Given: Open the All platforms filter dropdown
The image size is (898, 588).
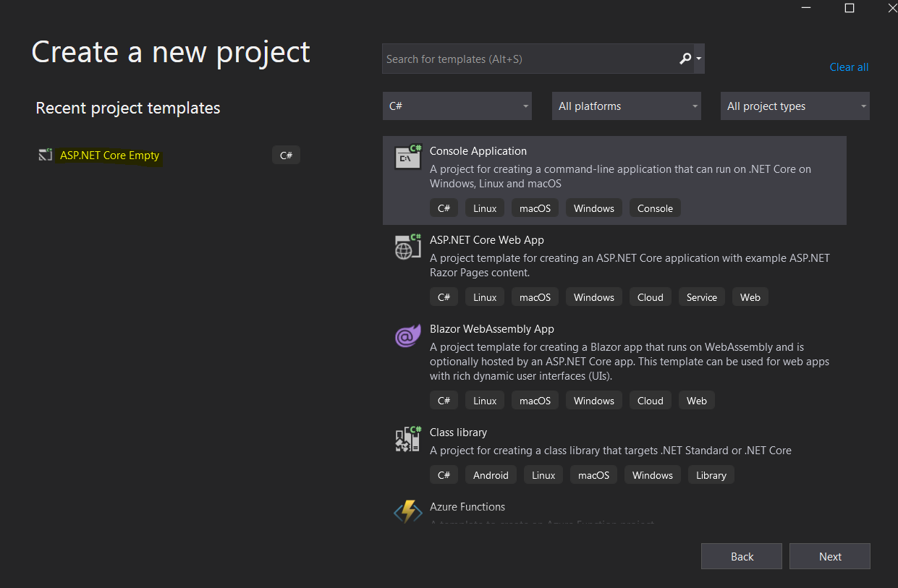Looking at the screenshot, I should click(627, 106).
